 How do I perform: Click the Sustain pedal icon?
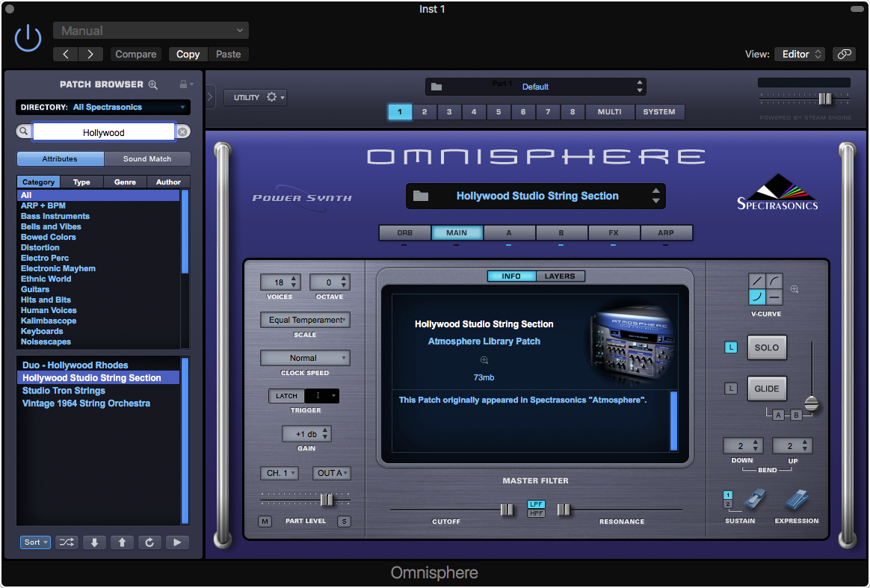755,499
